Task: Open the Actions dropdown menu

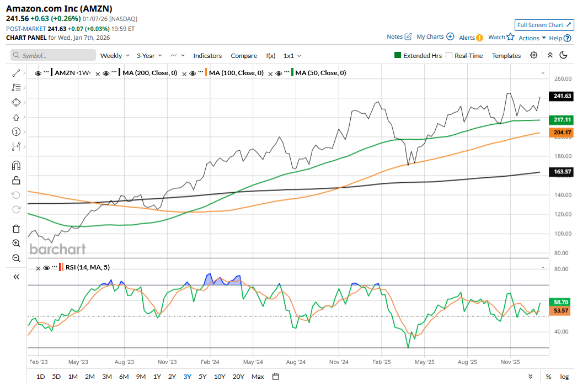Action: (x=532, y=38)
